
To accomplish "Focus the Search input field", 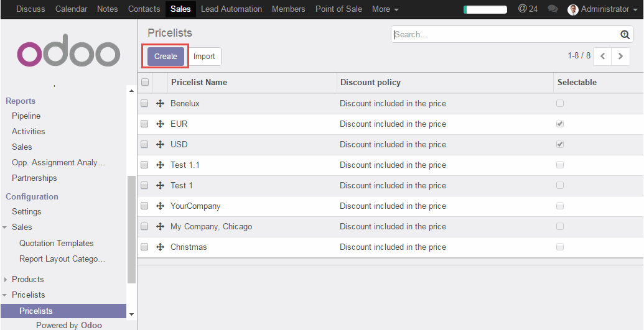I will pyautogui.click(x=504, y=35).
